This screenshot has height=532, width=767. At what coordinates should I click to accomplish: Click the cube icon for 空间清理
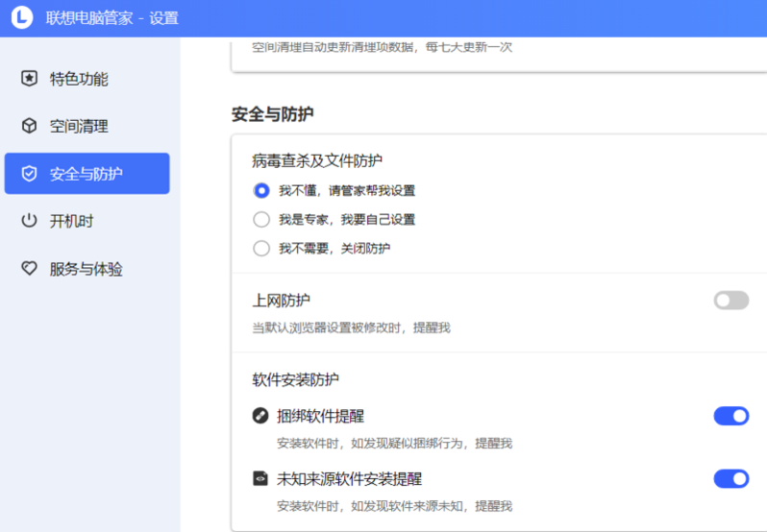point(30,126)
